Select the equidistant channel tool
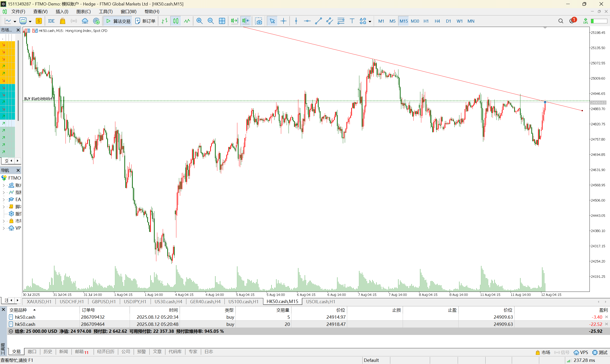Viewport: 610px width, 364px height. point(330,21)
